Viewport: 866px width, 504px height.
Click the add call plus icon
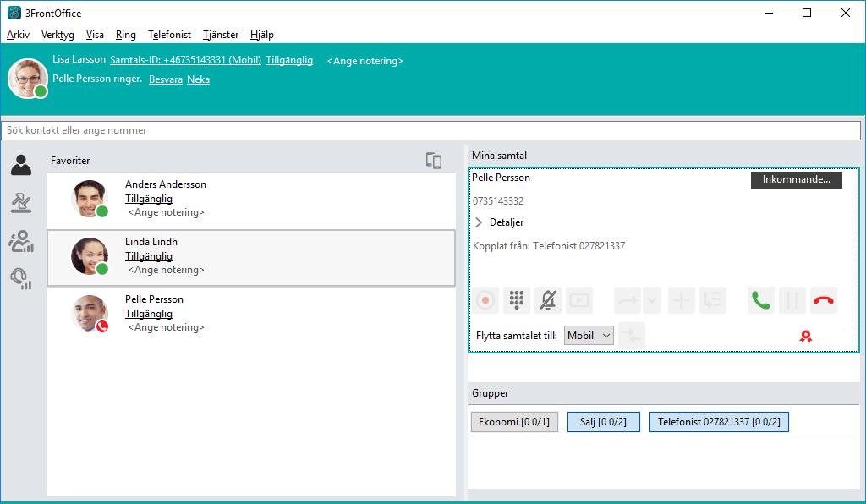[x=682, y=300]
